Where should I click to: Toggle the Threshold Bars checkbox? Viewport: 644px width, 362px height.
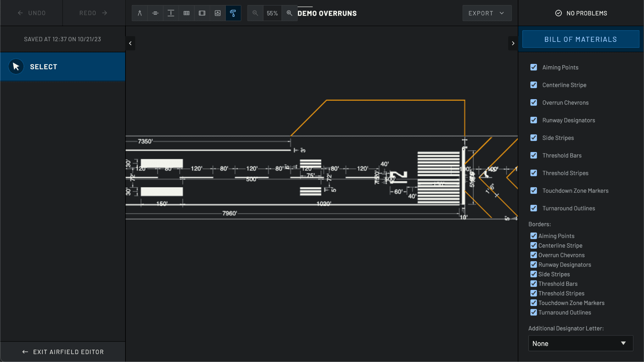coord(534,156)
